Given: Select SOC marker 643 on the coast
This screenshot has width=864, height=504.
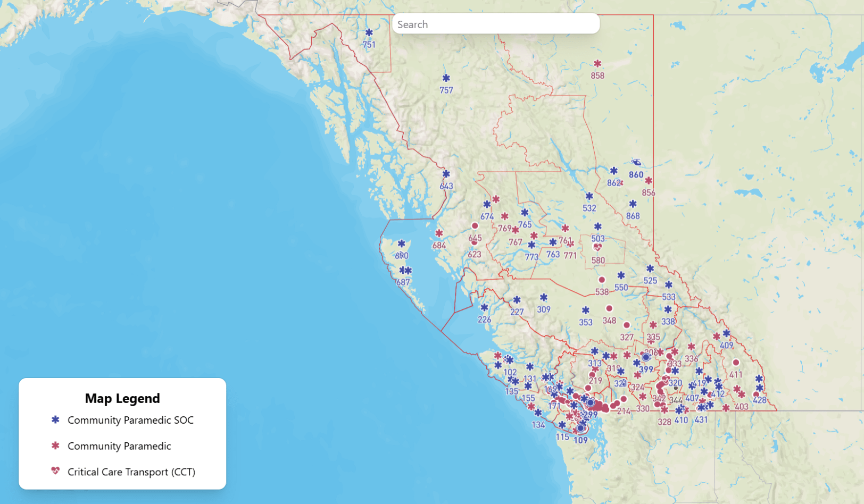Looking at the screenshot, I should point(446,174).
